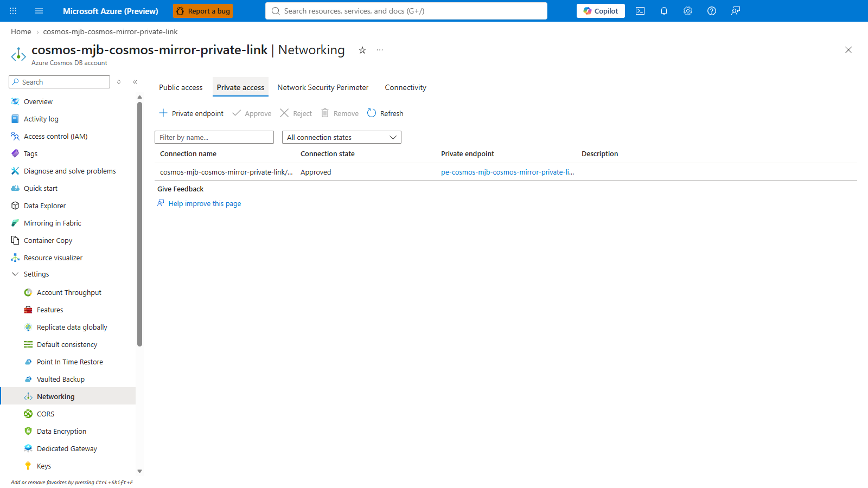
Task: Click the Default consistency icon
Action: tap(28, 344)
